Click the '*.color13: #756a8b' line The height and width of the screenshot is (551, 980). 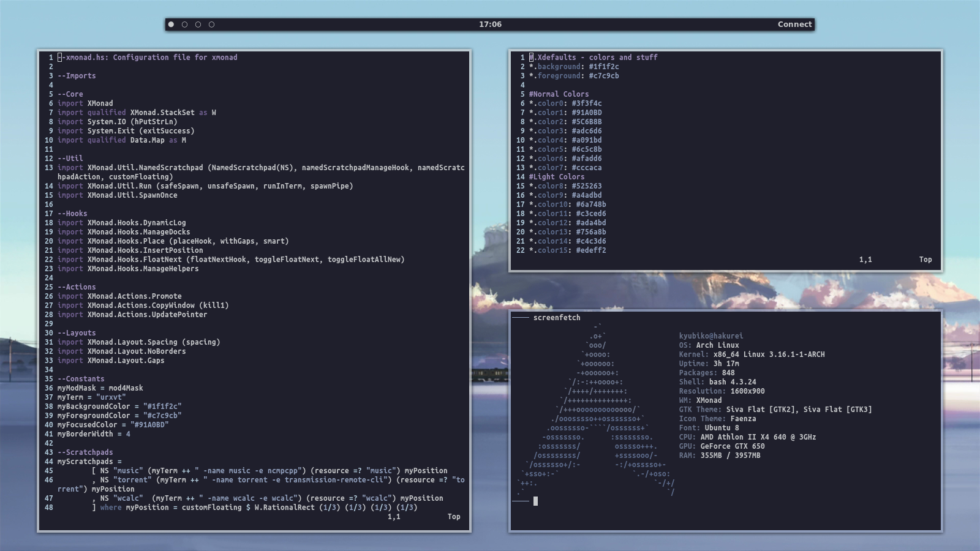(x=568, y=232)
